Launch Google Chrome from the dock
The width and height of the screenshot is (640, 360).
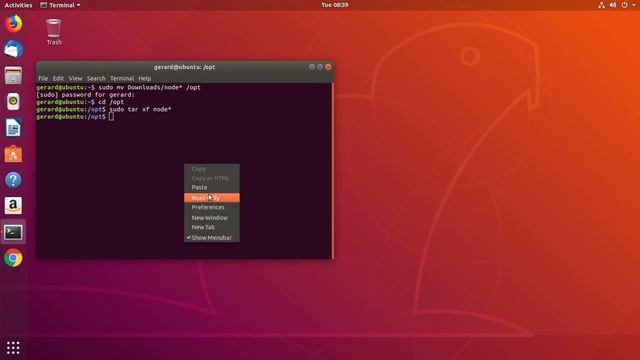click(x=13, y=258)
